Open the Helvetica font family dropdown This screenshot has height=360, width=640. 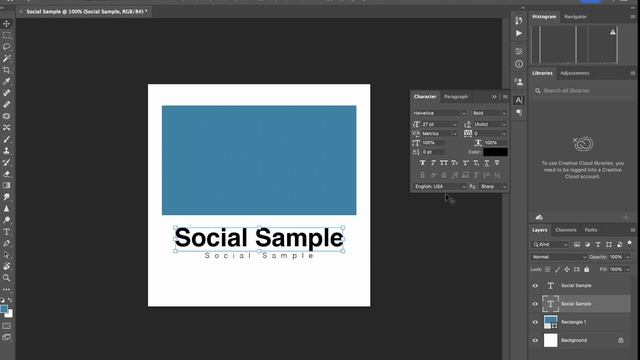(439, 113)
